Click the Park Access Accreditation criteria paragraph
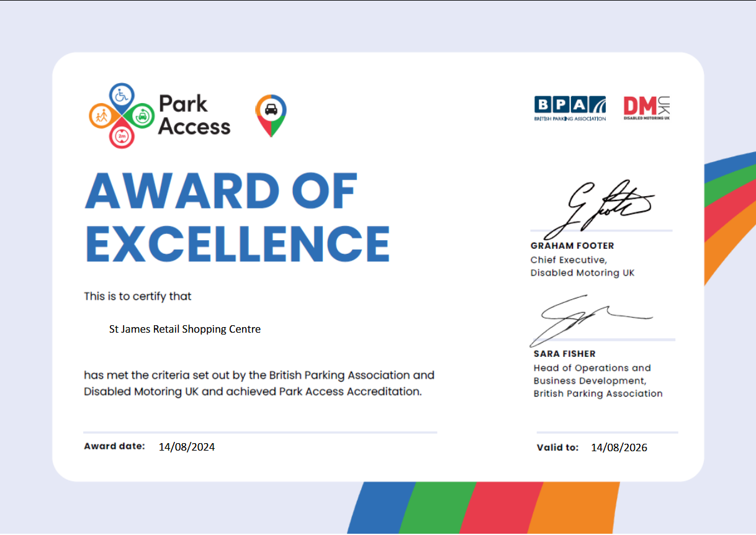The image size is (756, 535). pyautogui.click(x=259, y=384)
